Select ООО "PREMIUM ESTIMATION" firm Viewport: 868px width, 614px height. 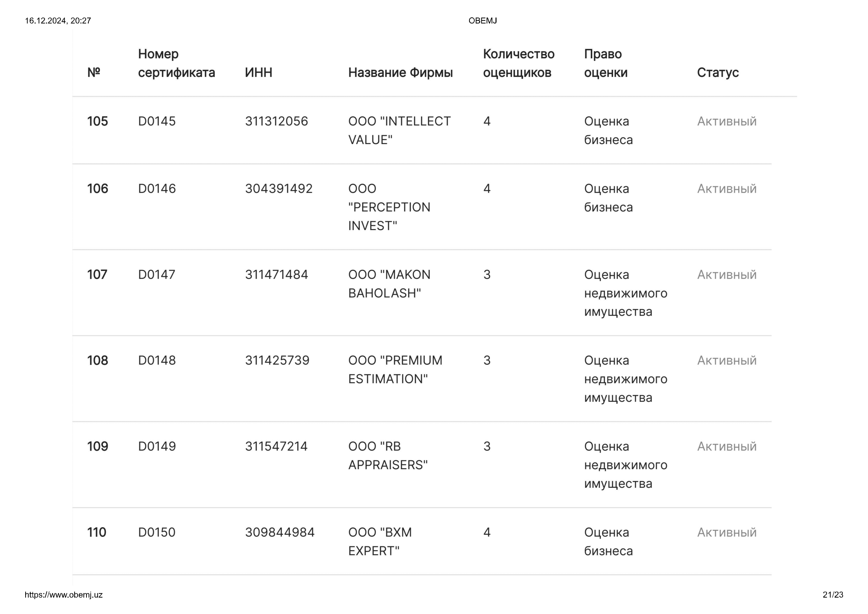click(x=395, y=369)
